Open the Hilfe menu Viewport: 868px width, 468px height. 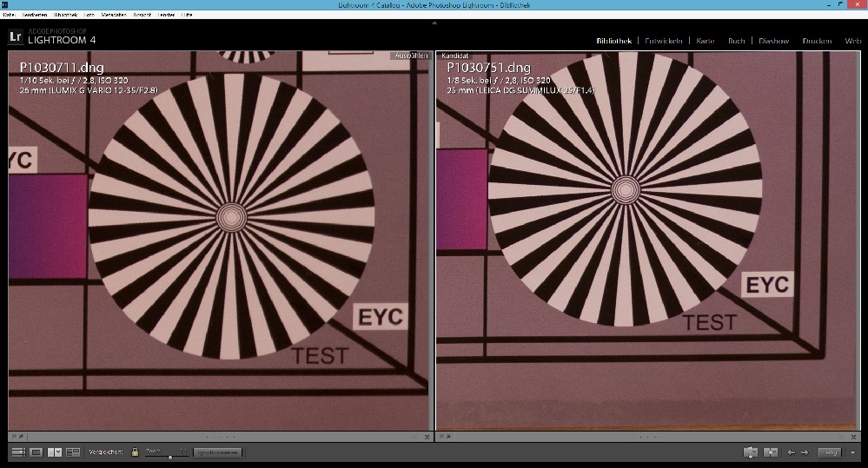(187, 15)
